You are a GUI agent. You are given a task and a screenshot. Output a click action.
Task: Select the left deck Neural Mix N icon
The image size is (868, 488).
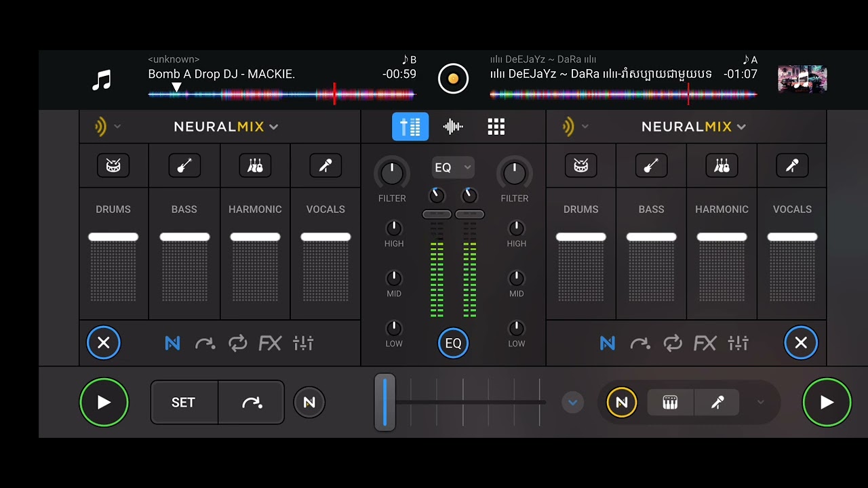172,344
